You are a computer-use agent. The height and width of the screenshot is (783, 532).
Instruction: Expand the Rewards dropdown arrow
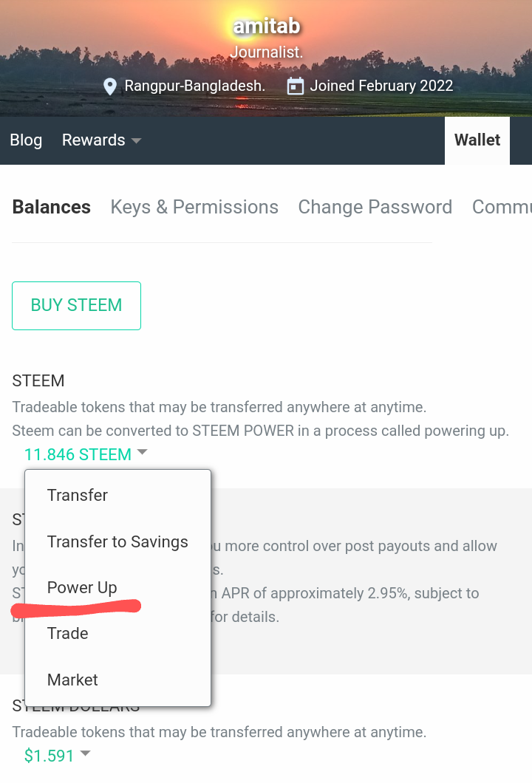point(136,140)
